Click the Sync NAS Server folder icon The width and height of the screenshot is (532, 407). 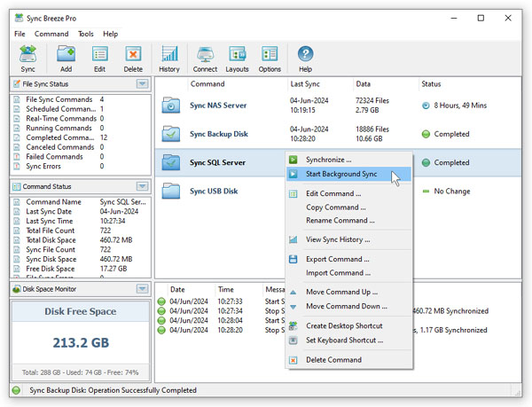(170, 106)
